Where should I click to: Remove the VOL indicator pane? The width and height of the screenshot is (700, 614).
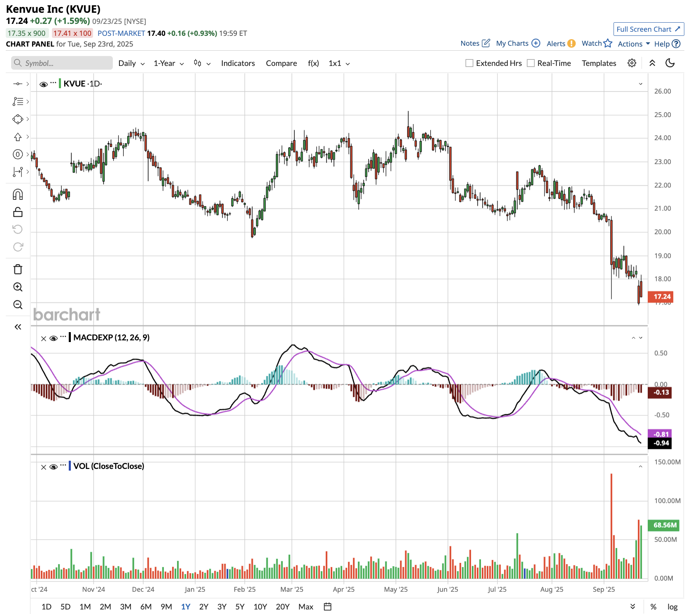point(44,467)
